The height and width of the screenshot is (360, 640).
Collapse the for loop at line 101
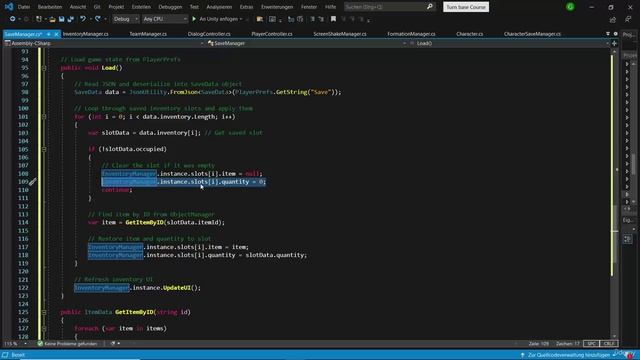pyautogui.click(x=44, y=117)
